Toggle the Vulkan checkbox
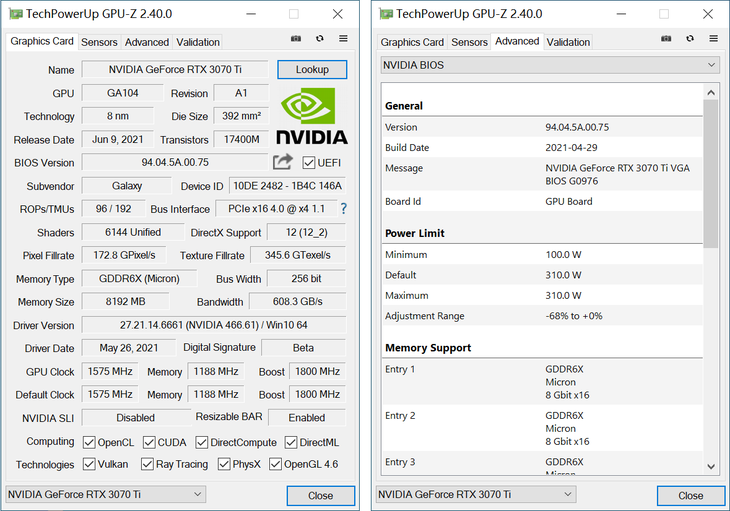Screen dimensions: 730x511 (x=89, y=464)
